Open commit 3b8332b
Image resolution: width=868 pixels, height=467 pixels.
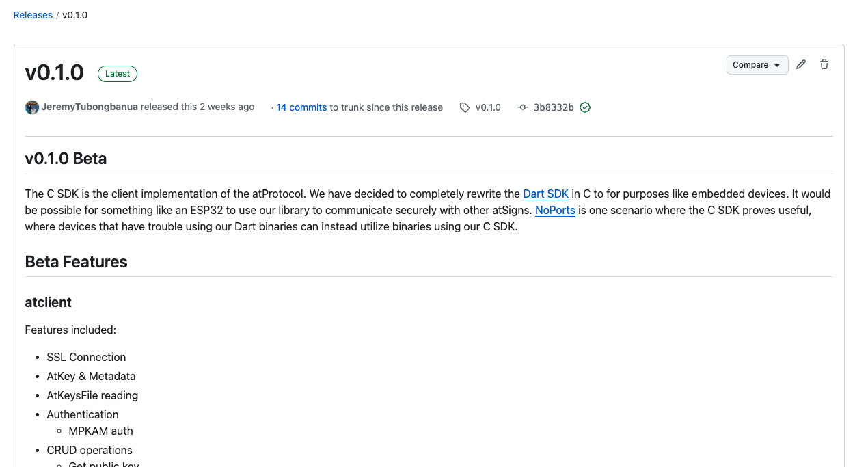(554, 107)
